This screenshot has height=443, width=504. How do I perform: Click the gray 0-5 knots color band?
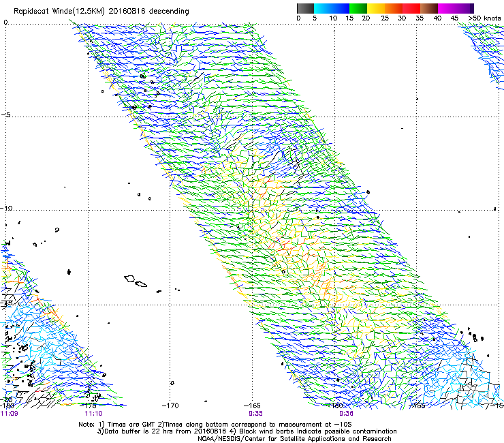pos(305,9)
